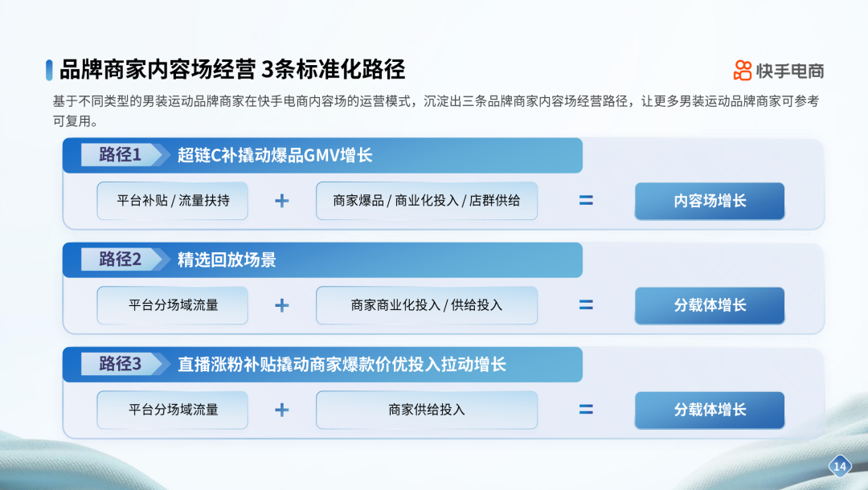Click the plus sign in the 路径3 row

tap(282, 410)
